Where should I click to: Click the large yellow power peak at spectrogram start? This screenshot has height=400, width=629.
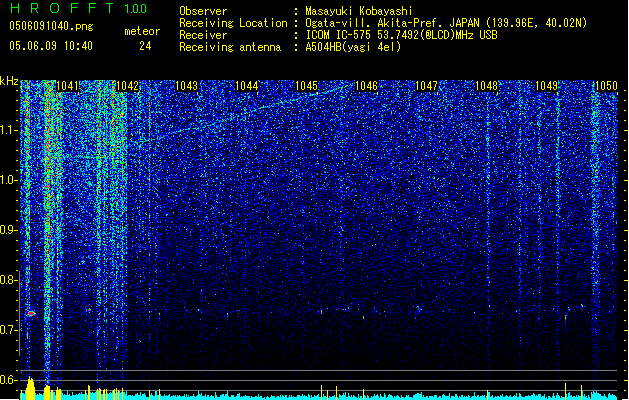tap(30, 388)
